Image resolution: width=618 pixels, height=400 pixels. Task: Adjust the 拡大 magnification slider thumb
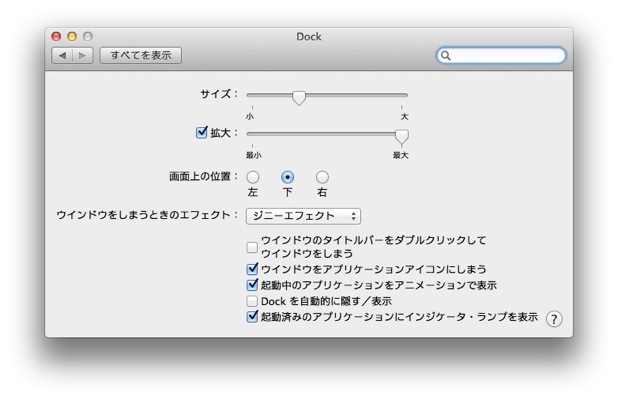[x=402, y=136]
